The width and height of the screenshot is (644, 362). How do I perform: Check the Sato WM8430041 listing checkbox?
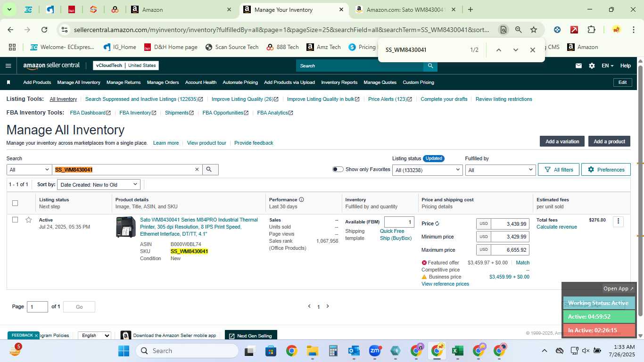[x=15, y=220]
